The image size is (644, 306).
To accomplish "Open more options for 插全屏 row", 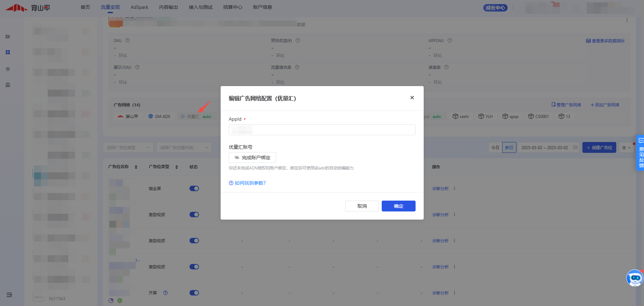I will [x=454, y=188].
